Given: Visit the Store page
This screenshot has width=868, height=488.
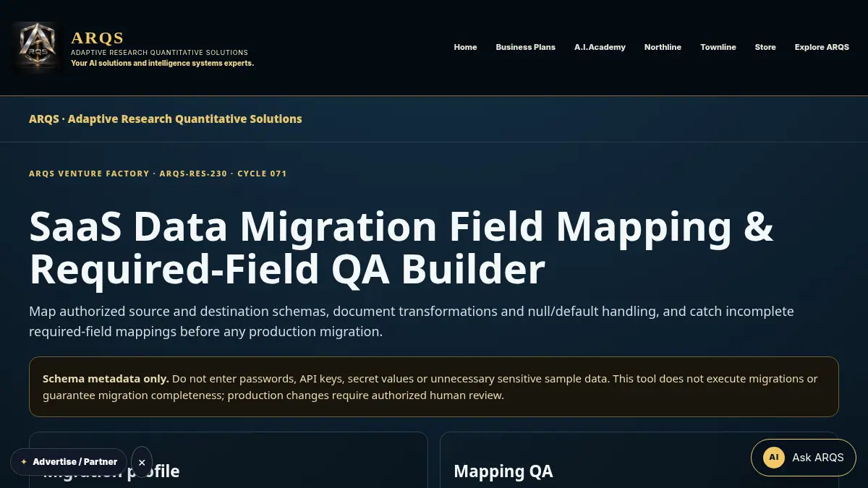Looking at the screenshot, I should [x=765, y=47].
